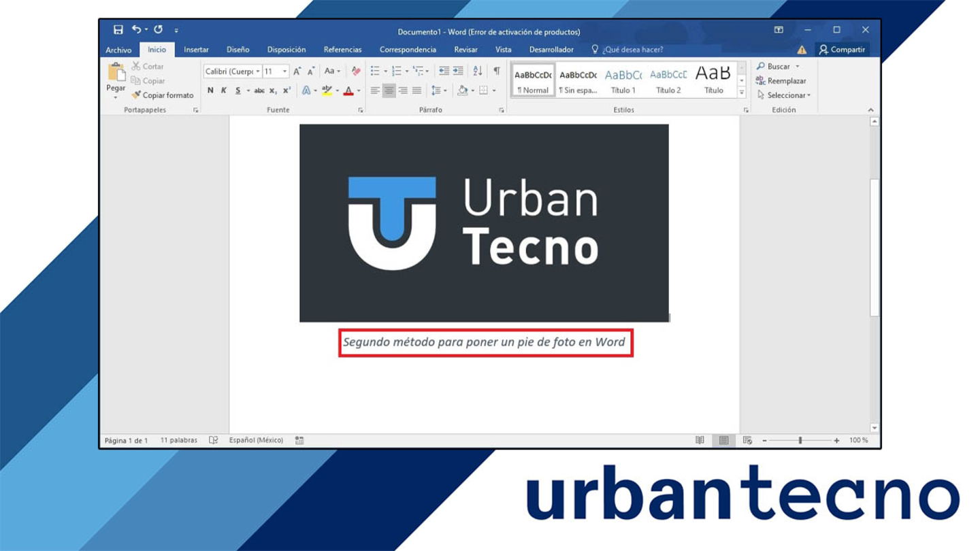This screenshot has height=551, width=980.
Task: Switch to the Revisar tab
Action: [x=466, y=50]
